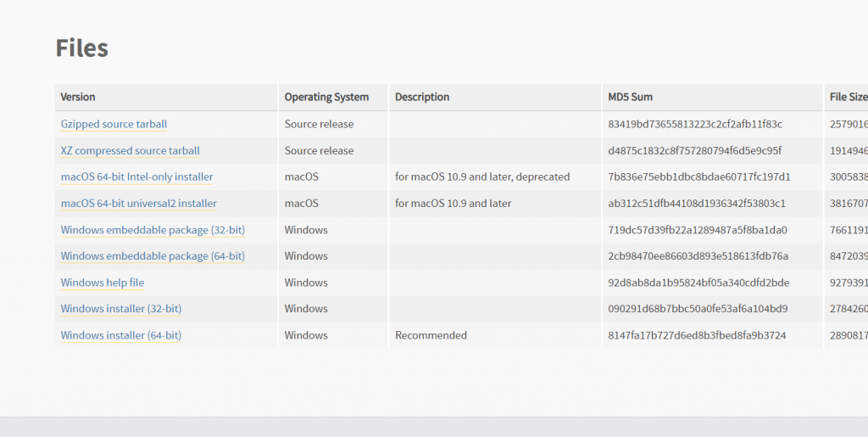Screen dimensions: 868x437
Task: Click MD5 hash of Windows help file
Action: (698, 283)
